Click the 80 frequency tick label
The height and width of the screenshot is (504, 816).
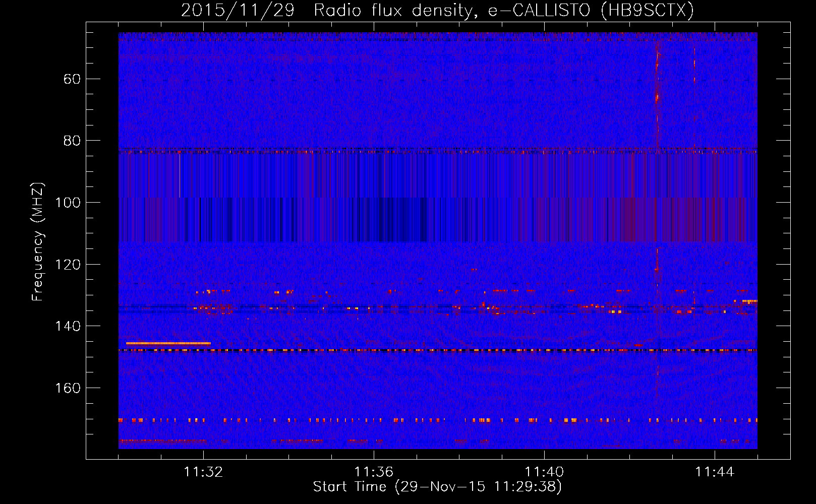[x=72, y=141]
